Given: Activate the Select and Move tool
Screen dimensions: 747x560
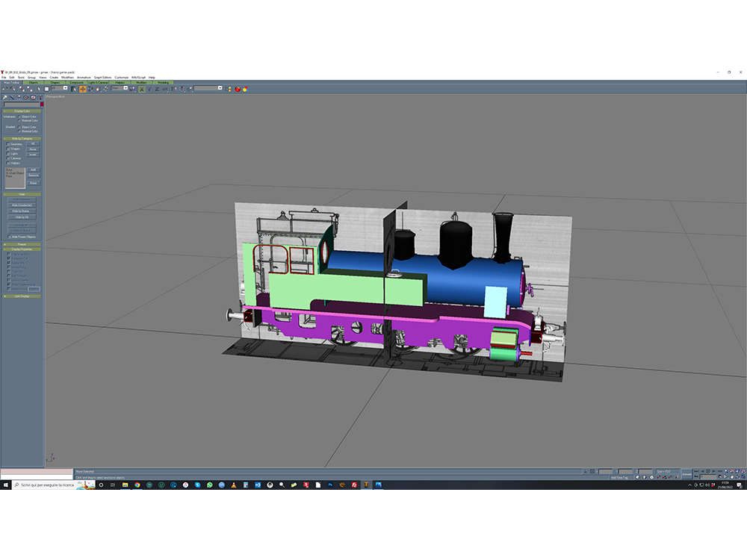Looking at the screenshot, I should click(82, 89).
